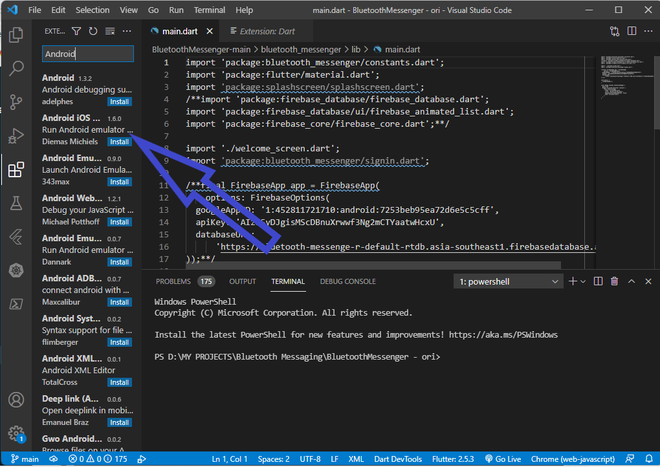Screen dimensions: 660x467
Task: Click Spaces: 2 indentation setting
Action: 274,459
